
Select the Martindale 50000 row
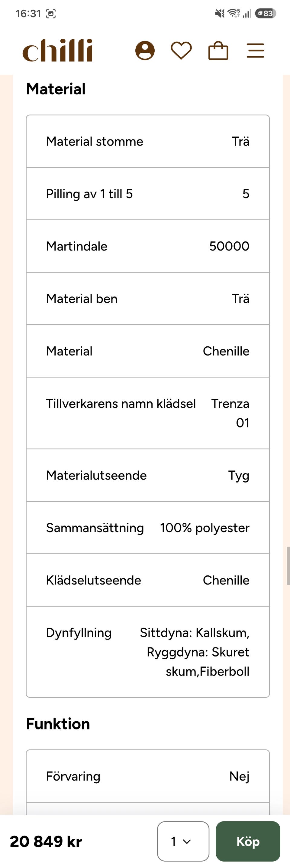click(x=148, y=246)
